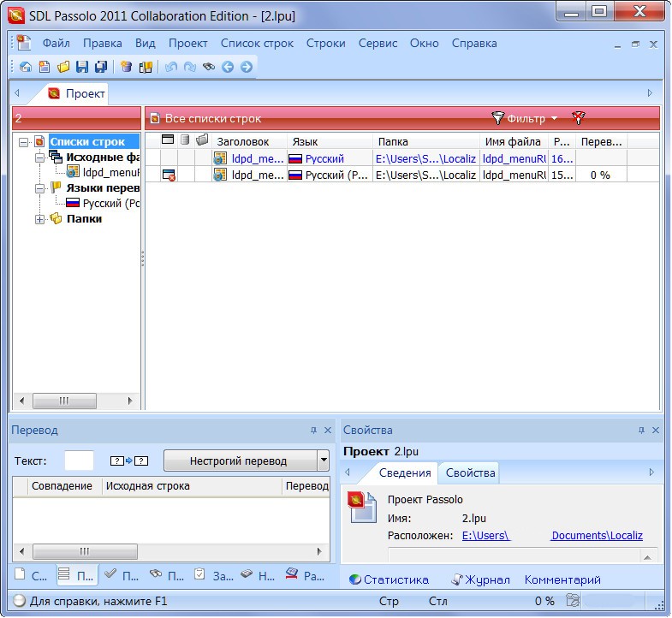Switch to the Свойства tab in the properties panel
The height and width of the screenshot is (618, 672).
click(x=470, y=472)
